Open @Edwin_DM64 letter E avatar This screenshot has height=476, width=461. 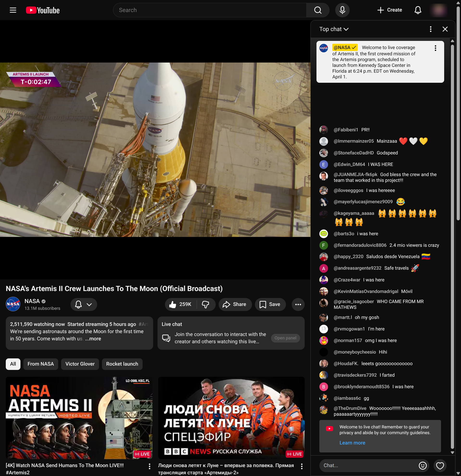(323, 165)
